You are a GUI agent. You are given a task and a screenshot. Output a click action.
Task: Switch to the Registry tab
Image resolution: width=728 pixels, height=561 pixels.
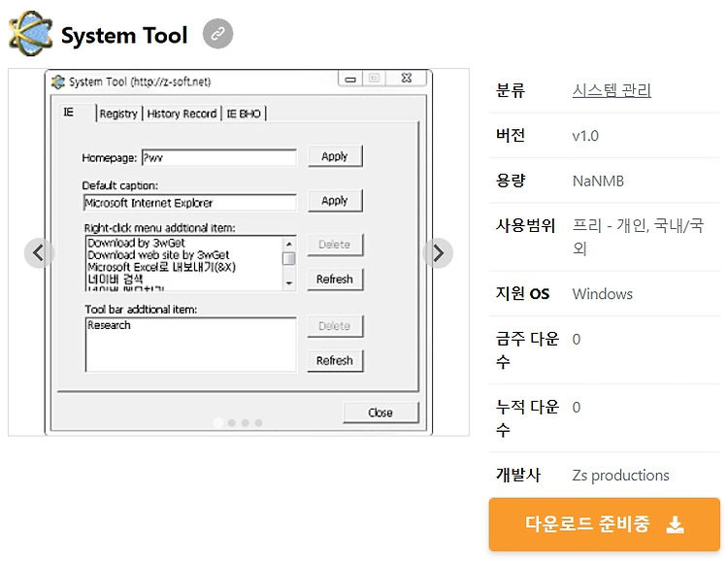pos(118,114)
